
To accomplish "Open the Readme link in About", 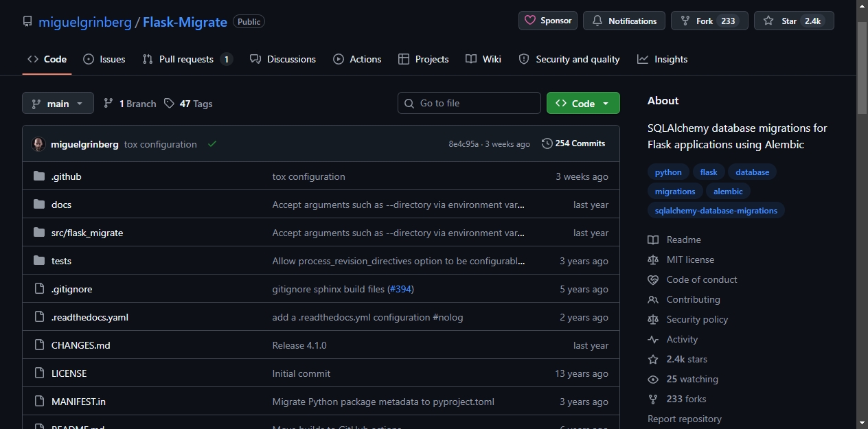I will click(675, 240).
